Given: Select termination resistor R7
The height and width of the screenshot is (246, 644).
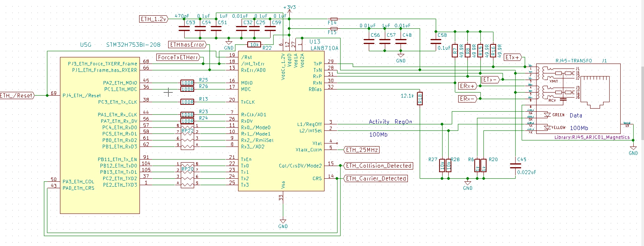Looking at the screenshot, I should (x=455, y=51).
